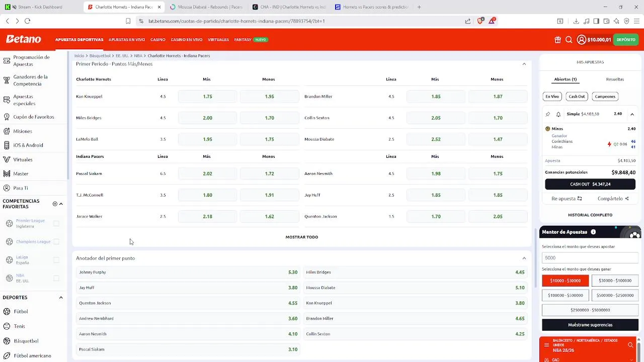The width and height of the screenshot is (644, 362).
Task: Open the search magnifier in Betano header
Action: point(569,40)
